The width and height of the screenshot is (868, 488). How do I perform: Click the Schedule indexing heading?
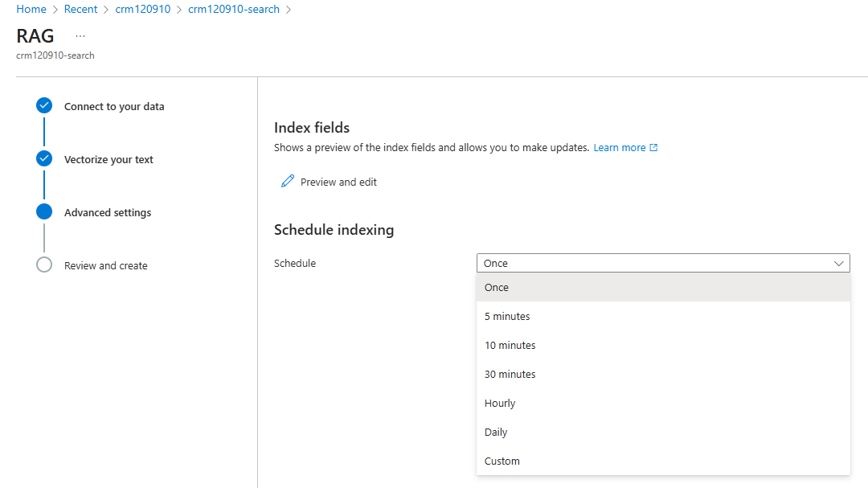click(x=334, y=230)
